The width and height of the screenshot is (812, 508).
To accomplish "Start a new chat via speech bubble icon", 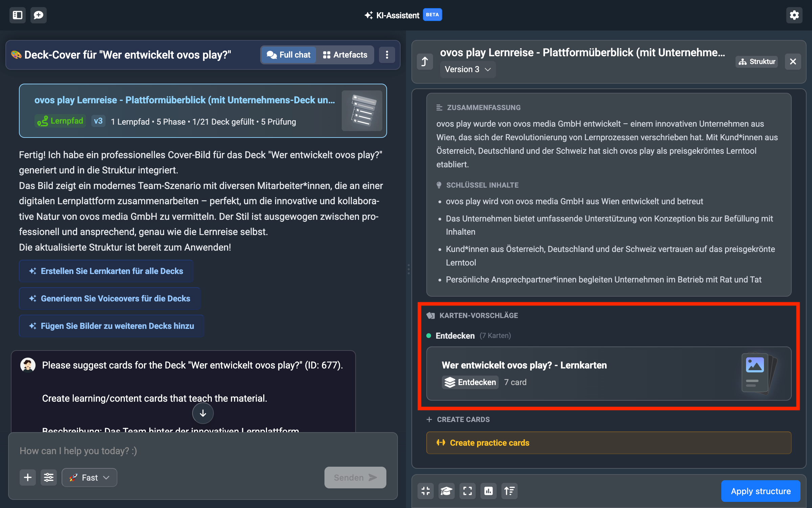I will 39,15.
